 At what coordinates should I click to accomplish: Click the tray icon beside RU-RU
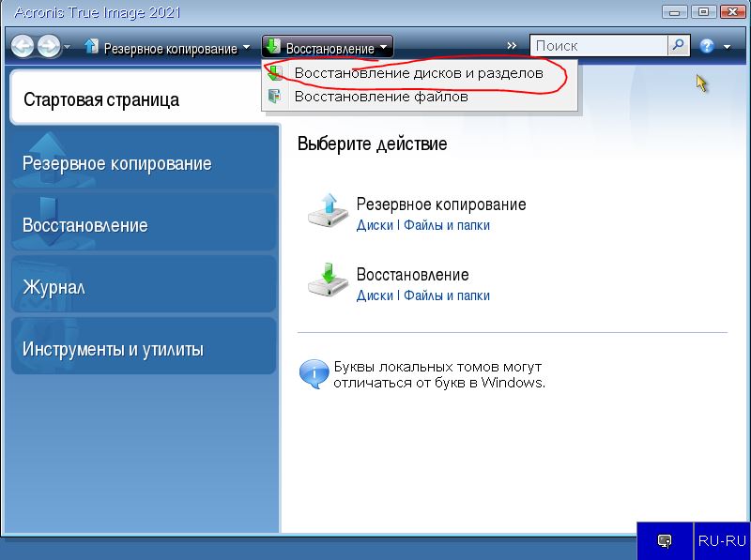click(x=665, y=540)
